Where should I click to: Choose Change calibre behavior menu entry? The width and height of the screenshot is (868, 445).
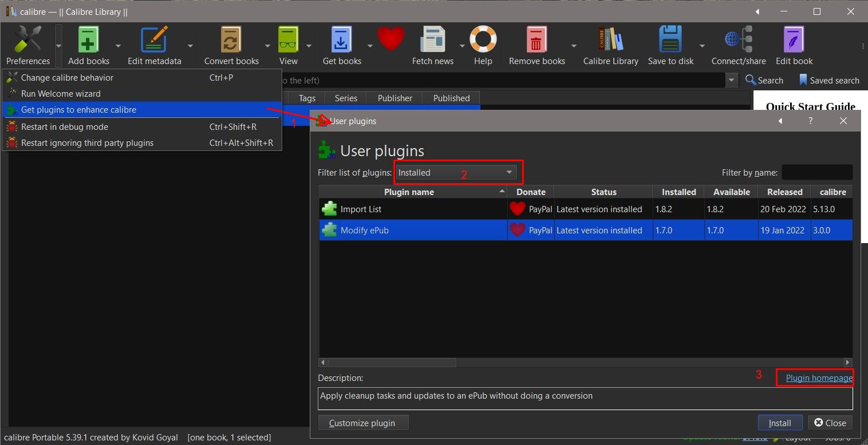click(x=142, y=77)
